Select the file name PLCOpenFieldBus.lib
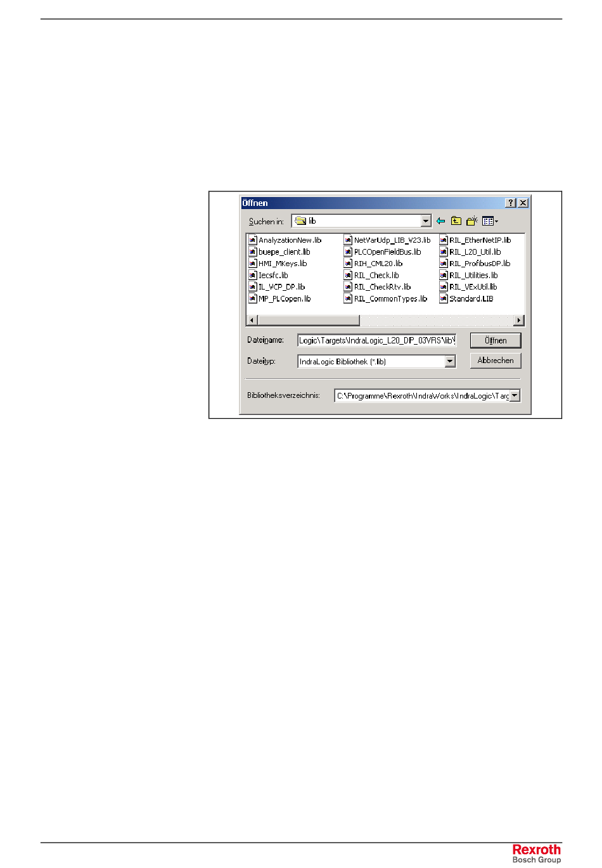Screen dimensions: 602x868 387,252
